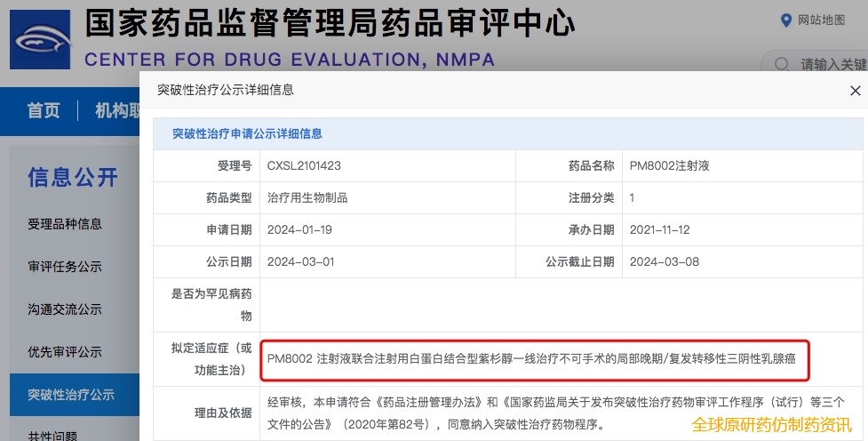Viewport: 868px width, 441px height.
Task: Go to the 首页 nav item
Action: tap(44, 110)
